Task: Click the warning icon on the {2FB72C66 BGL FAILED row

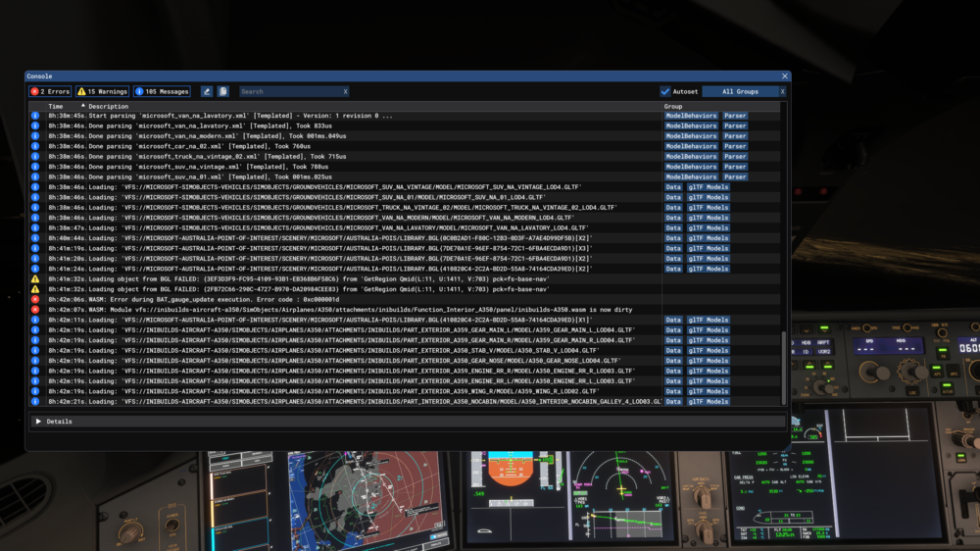Action: [x=35, y=289]
